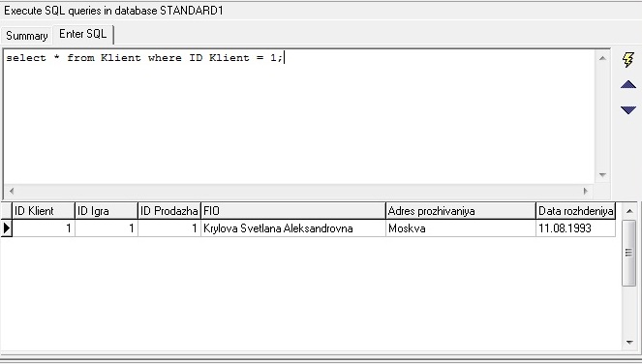Click SQL editor vertical scrollbar down arrow

pyautogui.click(x=602, y=175)
